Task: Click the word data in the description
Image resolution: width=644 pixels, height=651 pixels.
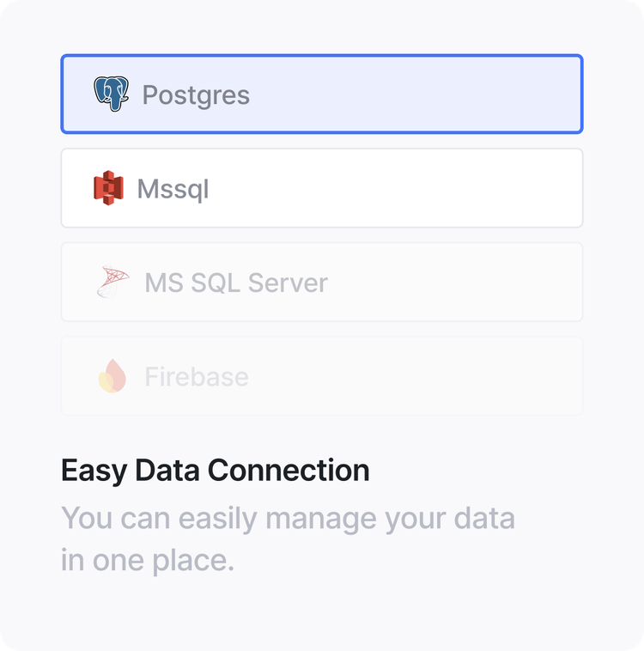Action: 484,518
